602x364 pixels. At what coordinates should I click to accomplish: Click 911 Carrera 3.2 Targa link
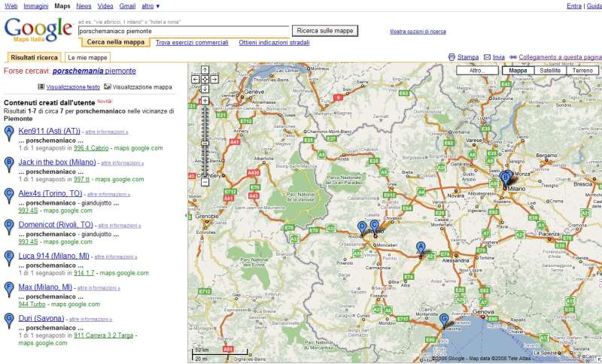(x=103, y=335)
